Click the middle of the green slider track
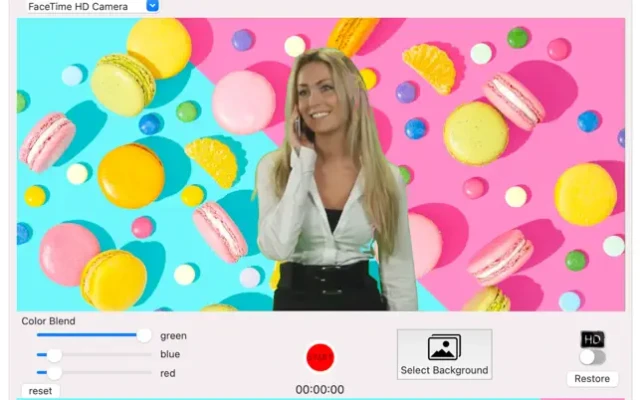The height and width of the screenshot is (400, 640). 94,335
